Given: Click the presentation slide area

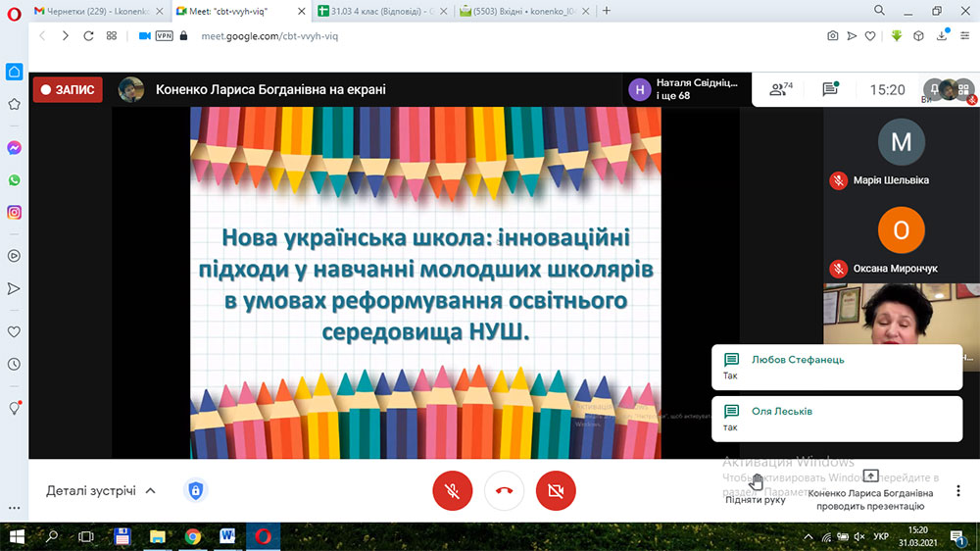Looking at the screenshot, I should (425, 282).
